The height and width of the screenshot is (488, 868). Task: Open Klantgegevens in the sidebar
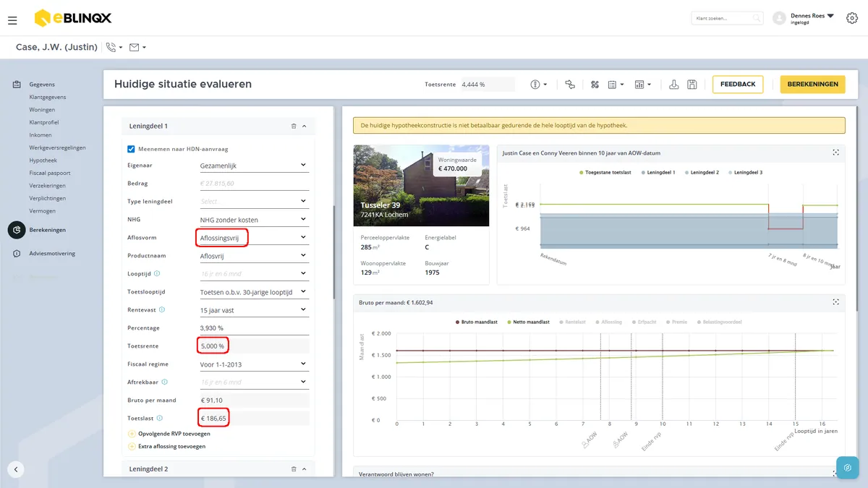(x=48, y=97)
